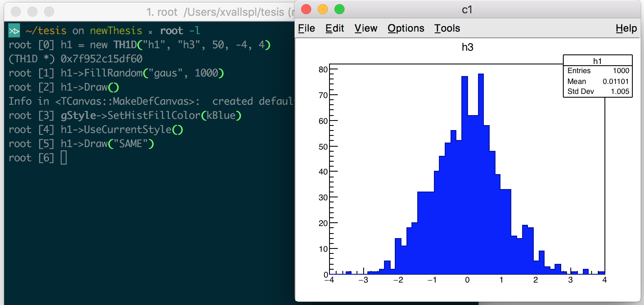Click the Entries 1000 row in stats box

[x=598, y=71]
